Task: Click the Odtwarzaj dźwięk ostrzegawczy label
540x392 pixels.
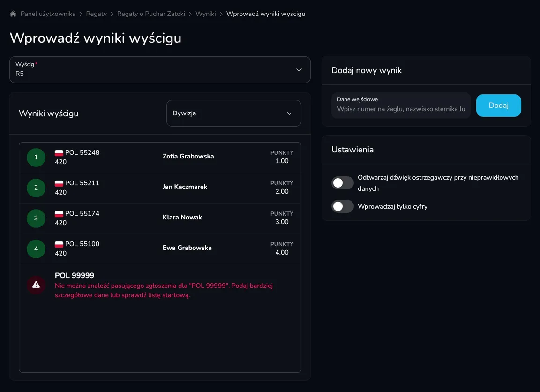Action: 438,183
